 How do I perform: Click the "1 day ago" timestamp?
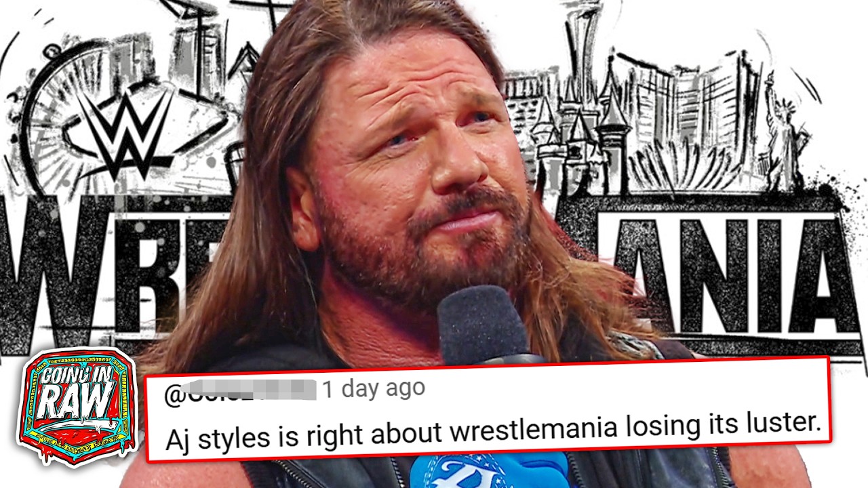[373, 388]
